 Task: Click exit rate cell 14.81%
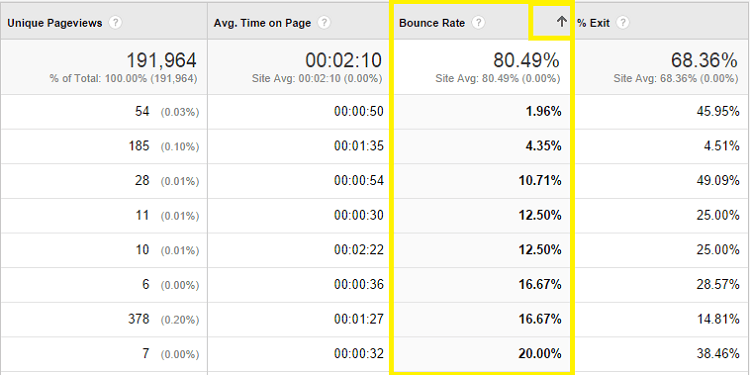pyautogui.click(x=662, y=320)
